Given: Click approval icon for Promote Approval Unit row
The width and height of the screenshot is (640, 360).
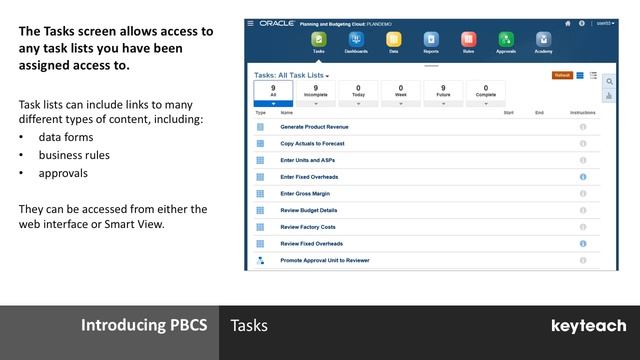Looking at the screenshot, I should 260,260.
